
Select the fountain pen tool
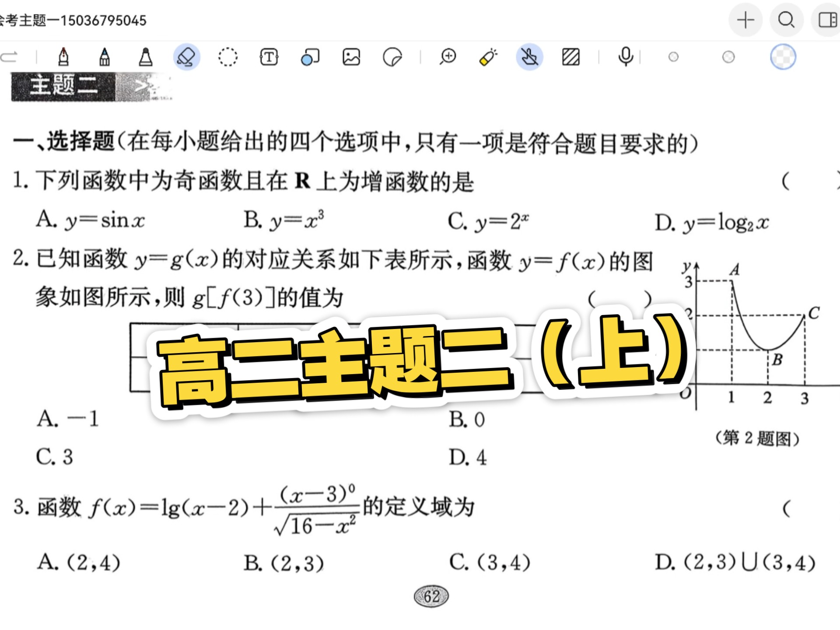(63, 57)
